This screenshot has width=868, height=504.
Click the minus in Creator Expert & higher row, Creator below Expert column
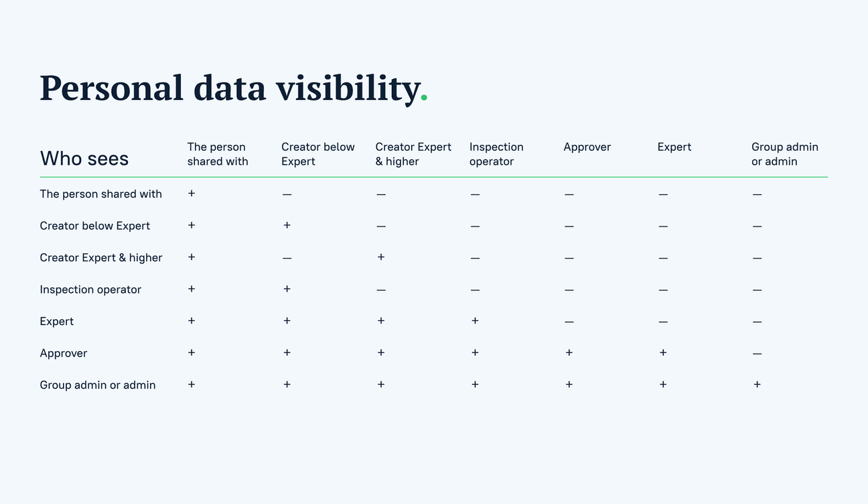[287, 258]
